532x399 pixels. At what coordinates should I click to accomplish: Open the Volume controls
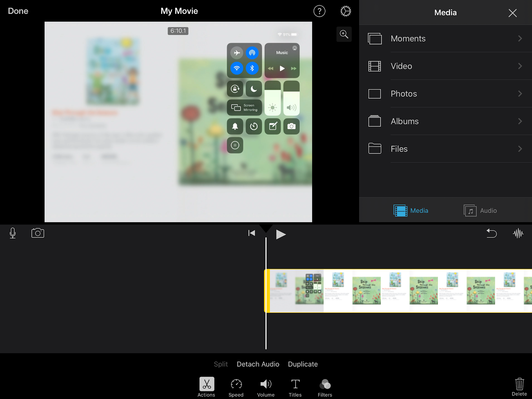coord(266,388)
